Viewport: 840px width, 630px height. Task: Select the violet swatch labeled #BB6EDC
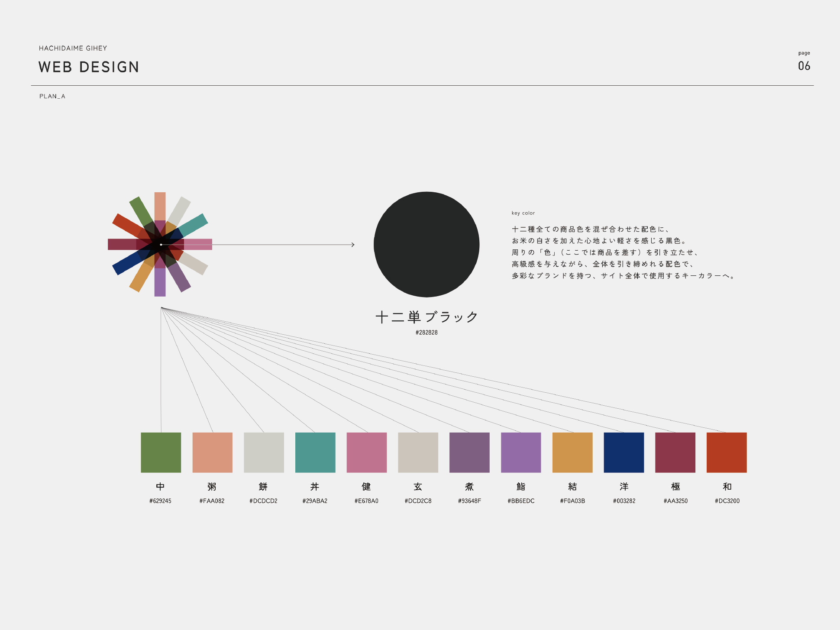[x=521, y=452]
